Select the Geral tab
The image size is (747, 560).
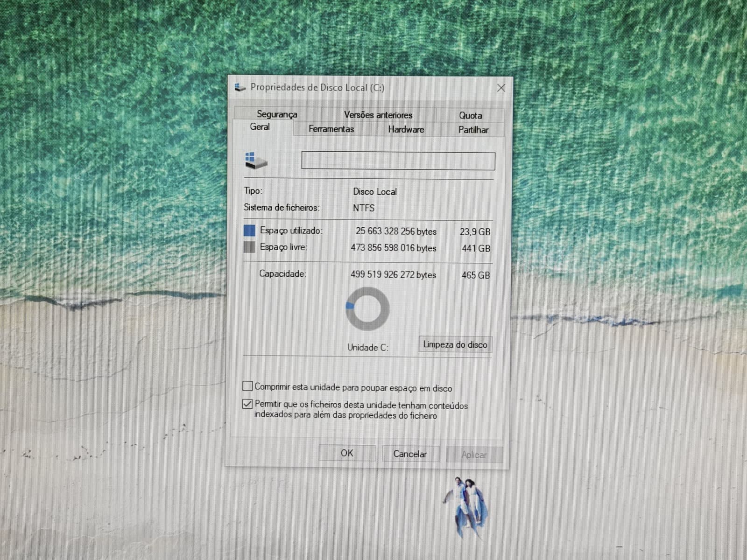260,127
